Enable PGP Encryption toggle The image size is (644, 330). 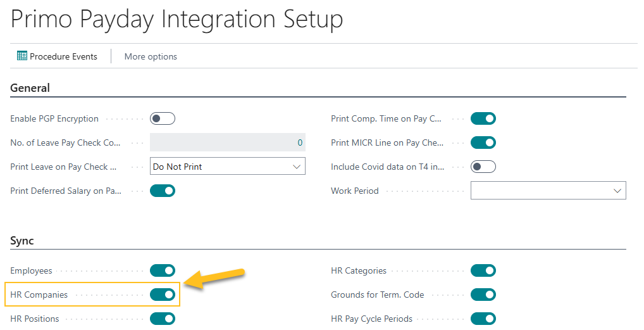(163, 118)
